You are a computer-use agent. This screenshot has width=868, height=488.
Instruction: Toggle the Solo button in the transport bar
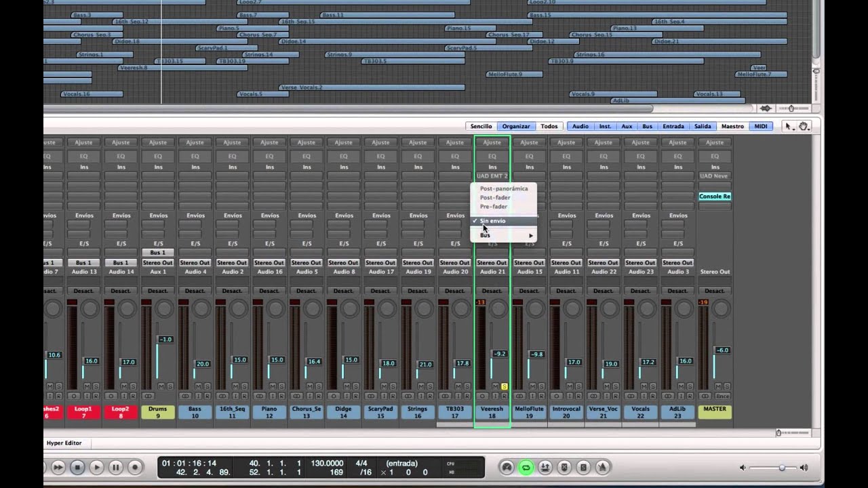[583, 467]
